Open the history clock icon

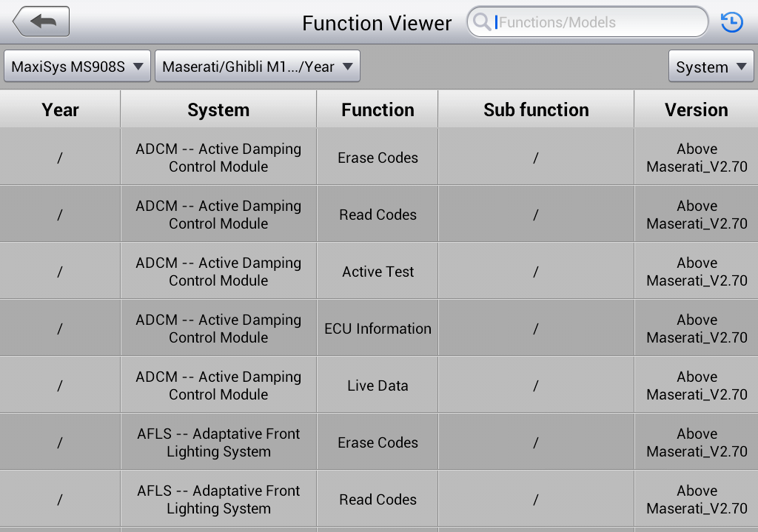[731, 22]
